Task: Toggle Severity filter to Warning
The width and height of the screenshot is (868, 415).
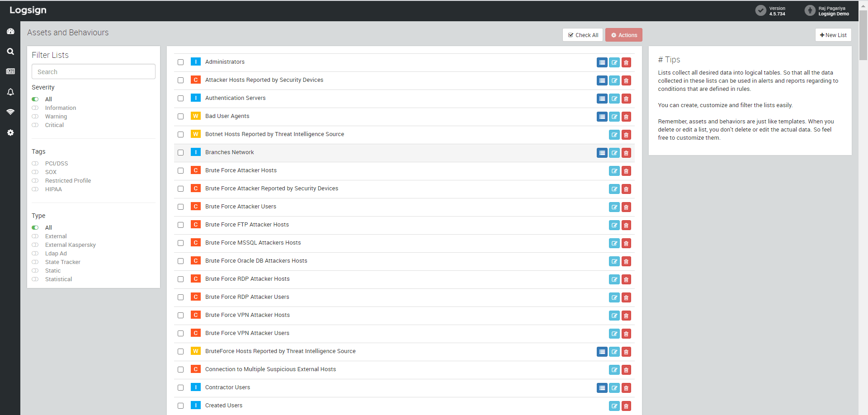Action: (35, 117)
